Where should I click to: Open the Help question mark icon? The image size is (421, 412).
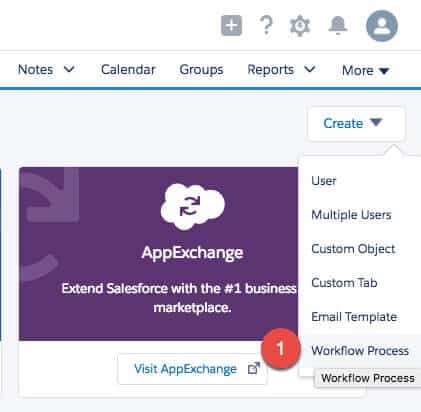click(266, 25)
